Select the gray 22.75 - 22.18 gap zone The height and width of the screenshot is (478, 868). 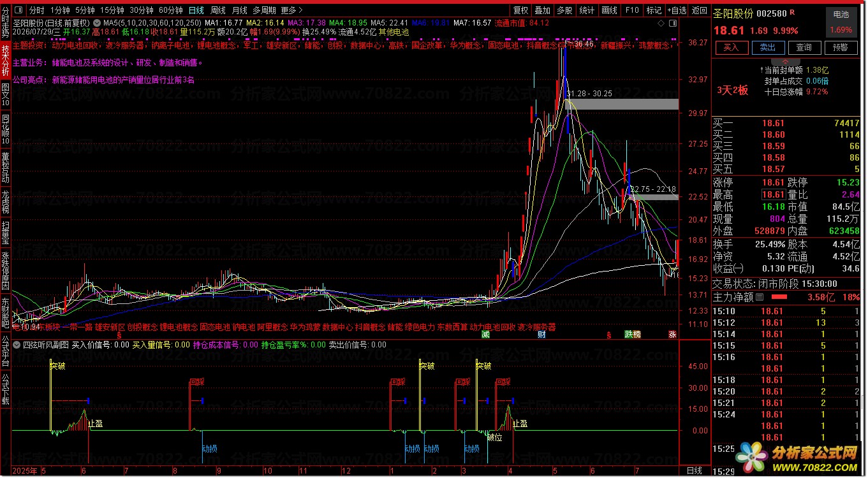point(653,198)
